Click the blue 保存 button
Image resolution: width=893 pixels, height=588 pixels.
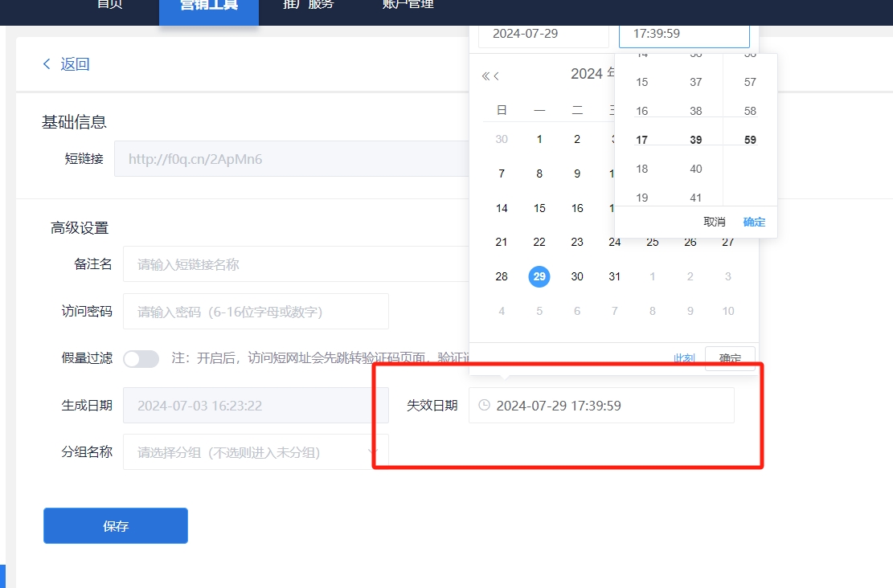pos(116,526)
